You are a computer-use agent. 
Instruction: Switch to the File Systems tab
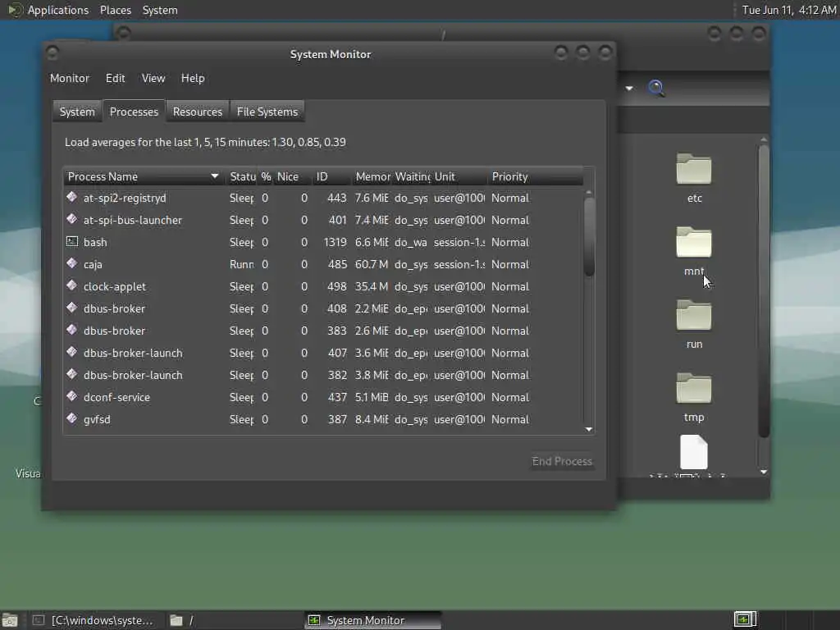click(267, 112)
